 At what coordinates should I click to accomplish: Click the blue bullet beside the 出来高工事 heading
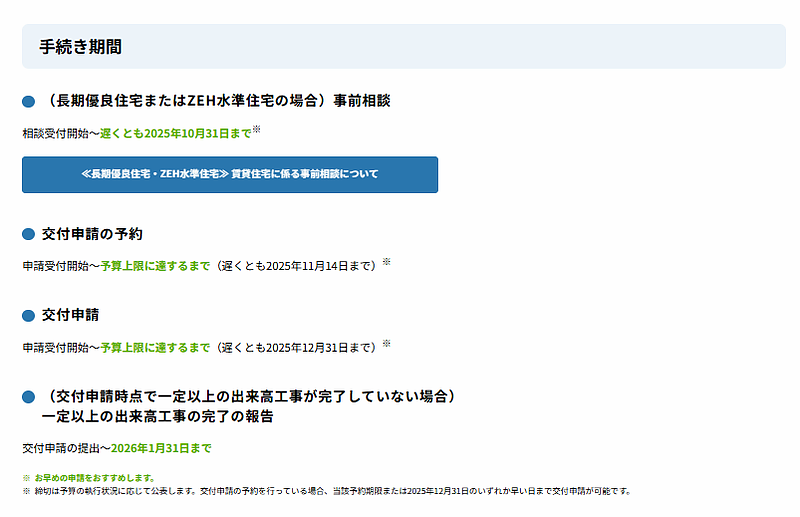[29, 397]
